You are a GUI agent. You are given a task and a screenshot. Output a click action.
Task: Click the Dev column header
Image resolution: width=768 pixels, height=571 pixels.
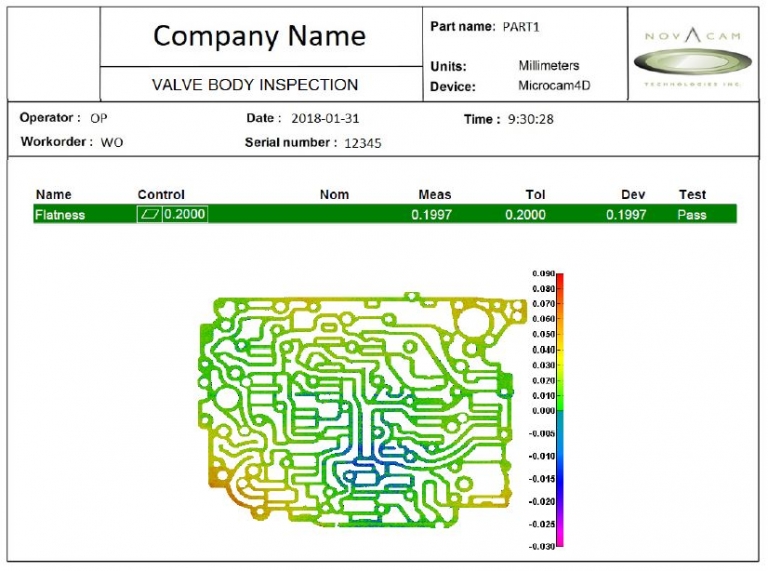click(x=633, y=194)
